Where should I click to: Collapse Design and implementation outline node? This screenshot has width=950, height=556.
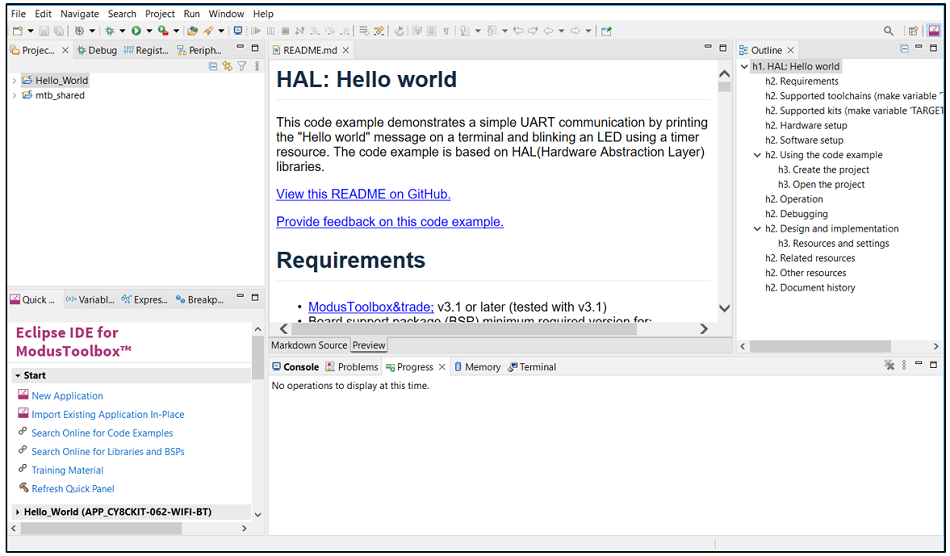tap(757, 229)
